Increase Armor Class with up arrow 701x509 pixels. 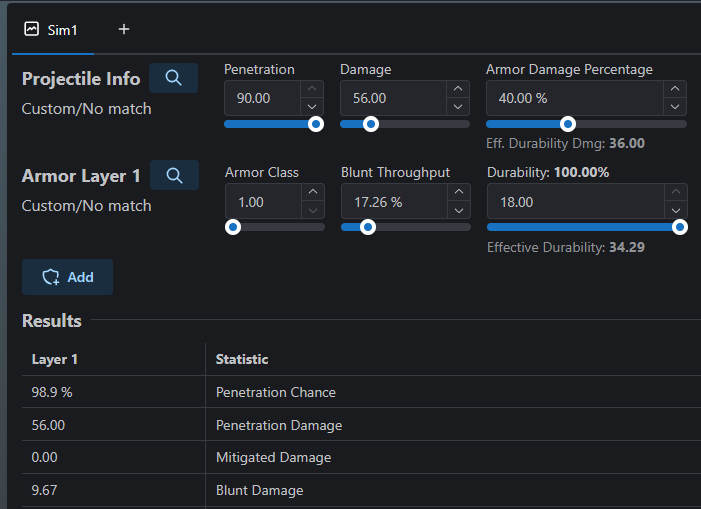click(313, 192)
